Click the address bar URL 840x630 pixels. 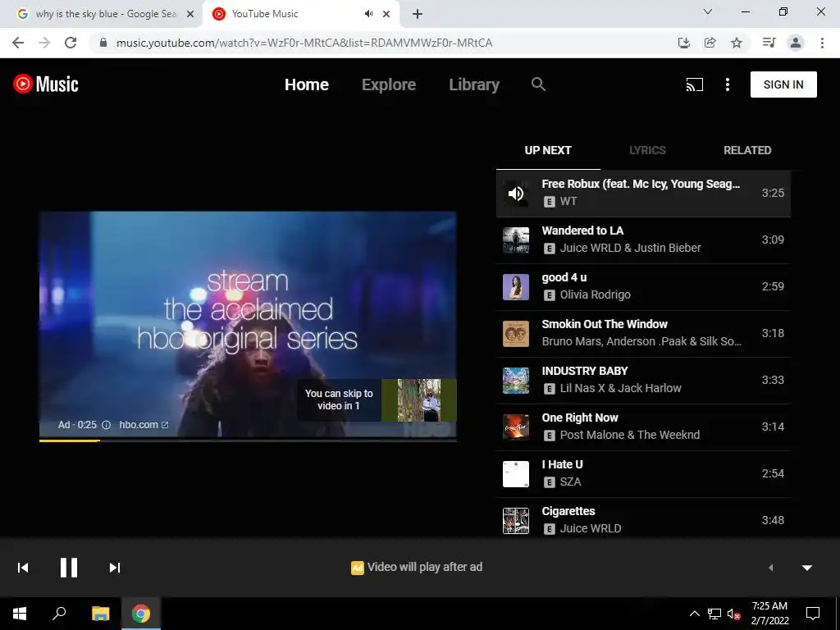coord(304,43)
